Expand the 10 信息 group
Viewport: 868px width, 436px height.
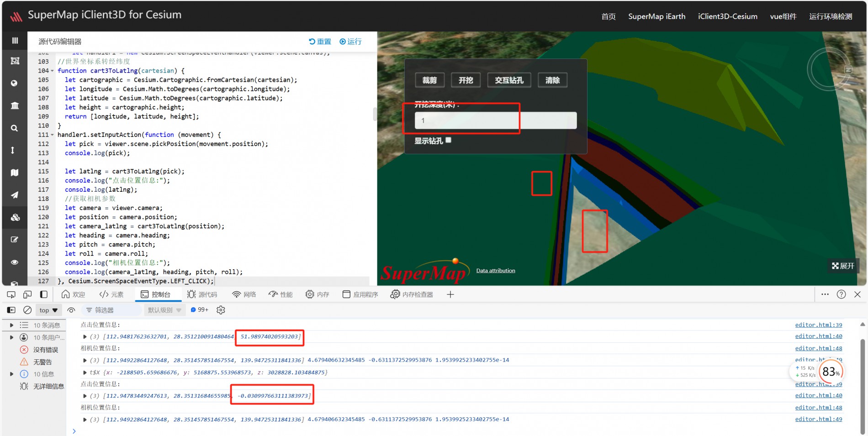coord(11,374)
